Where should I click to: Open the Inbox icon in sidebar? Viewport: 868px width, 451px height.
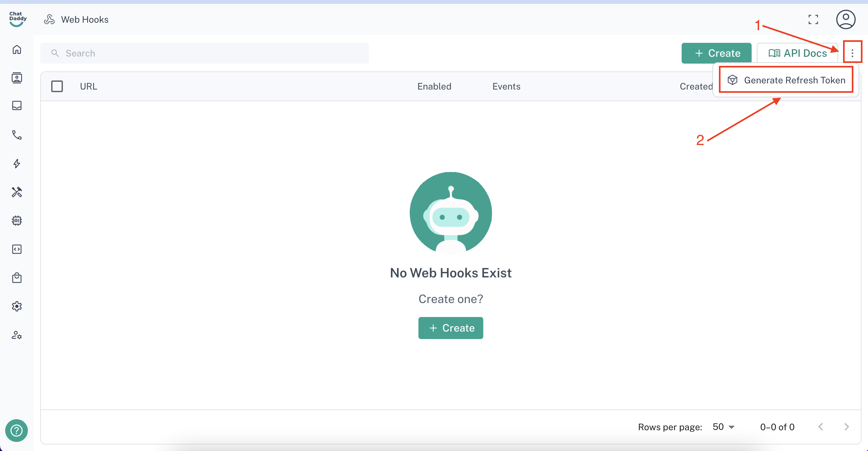click(x=17, y=105)
